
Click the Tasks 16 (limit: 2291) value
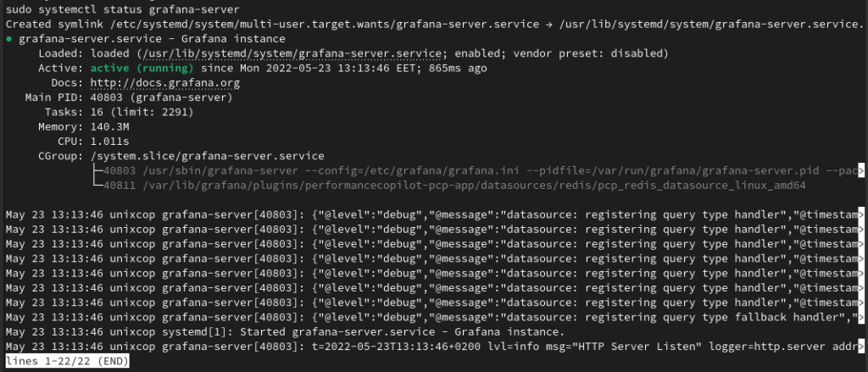point(142,113)
